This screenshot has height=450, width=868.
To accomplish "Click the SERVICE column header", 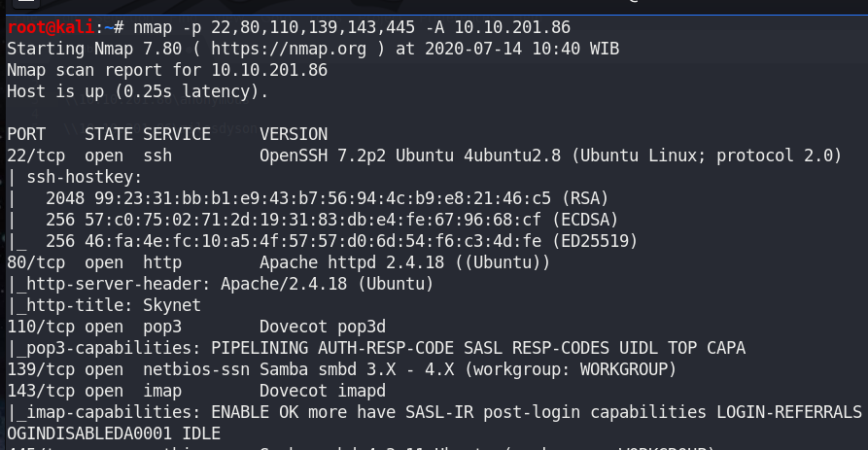I will (177, 134).
